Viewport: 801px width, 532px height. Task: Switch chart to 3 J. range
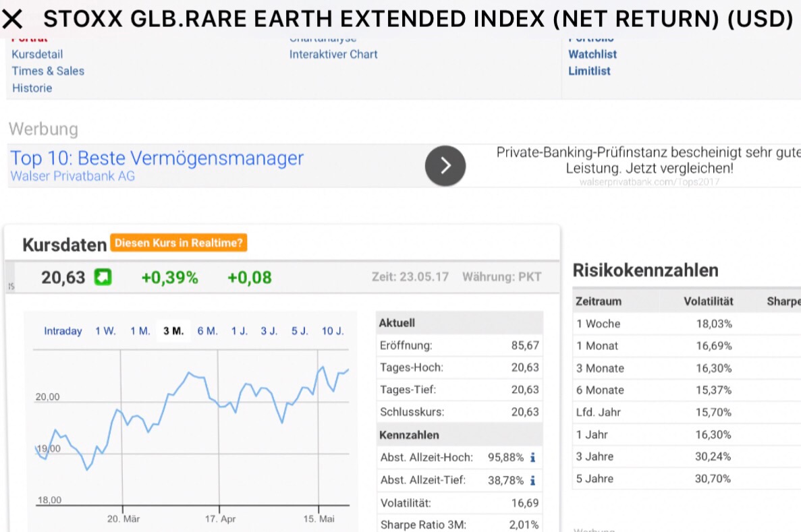coord(269,331)
